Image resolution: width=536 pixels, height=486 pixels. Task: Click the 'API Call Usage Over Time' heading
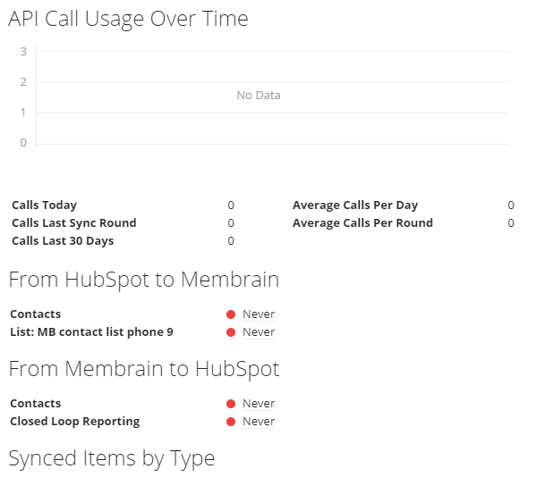[128, 19]
